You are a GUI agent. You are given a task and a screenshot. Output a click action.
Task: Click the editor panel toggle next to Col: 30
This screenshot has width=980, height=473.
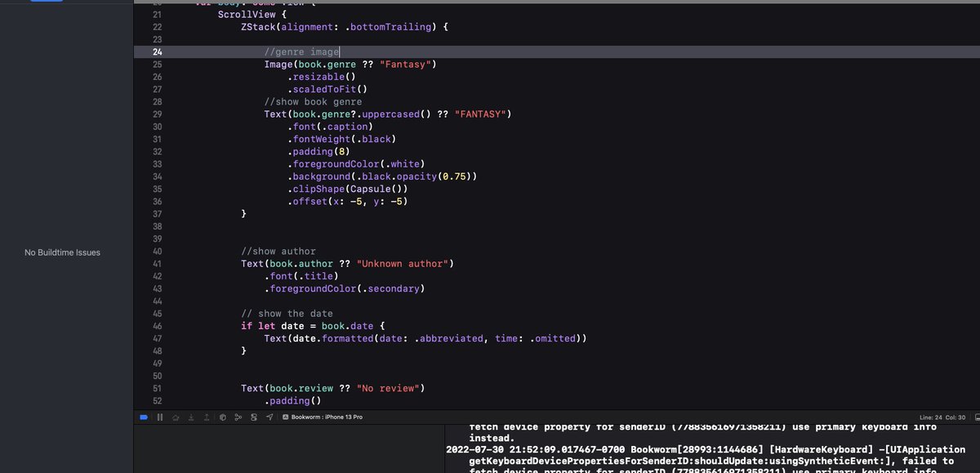pos(976,417)
